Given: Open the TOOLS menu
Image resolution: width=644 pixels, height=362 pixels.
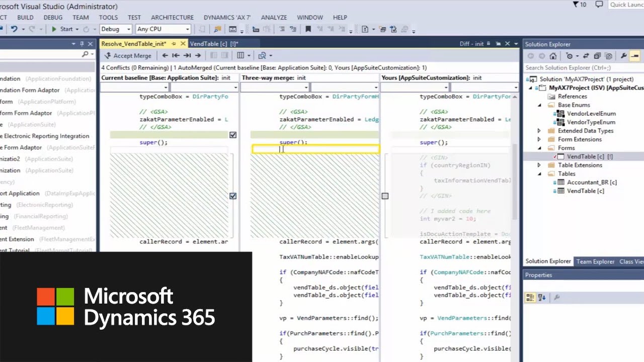Looking at the screenshot, I should click(x=108, y=17).
